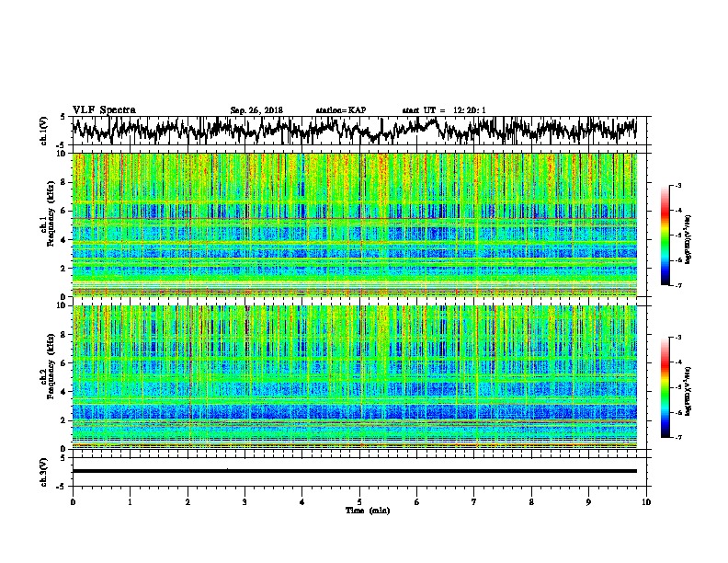Viewport: 728px width, 563px height.
Task: Click the ch.1 "Frequency (kHz)" axis label
Action: pyautogui.click(x=51, y=214)
